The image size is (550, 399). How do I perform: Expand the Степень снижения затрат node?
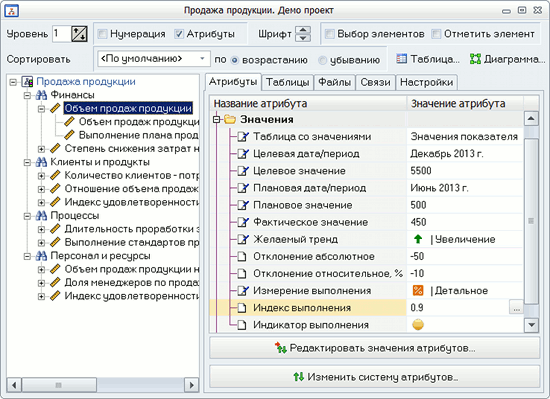[41, 149]
